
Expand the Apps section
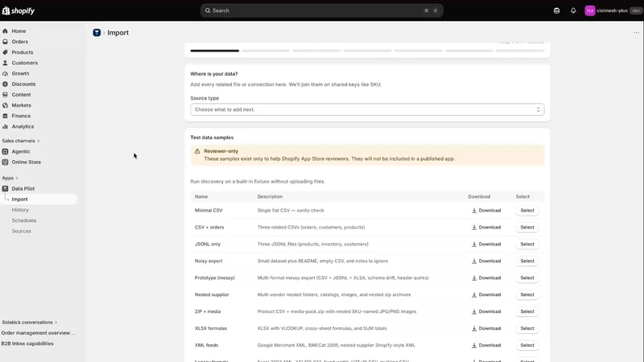pyautogui.click(x=10, y=178)
